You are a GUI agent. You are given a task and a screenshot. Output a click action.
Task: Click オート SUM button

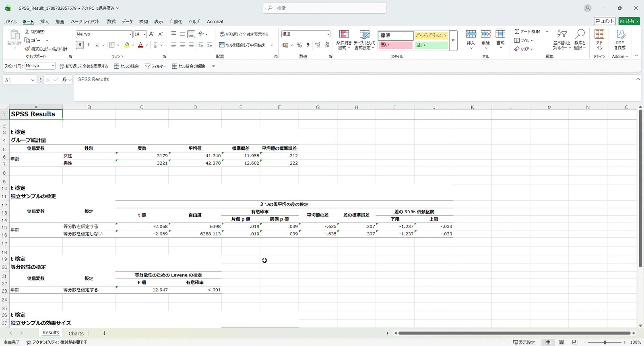tap(528, 31)
